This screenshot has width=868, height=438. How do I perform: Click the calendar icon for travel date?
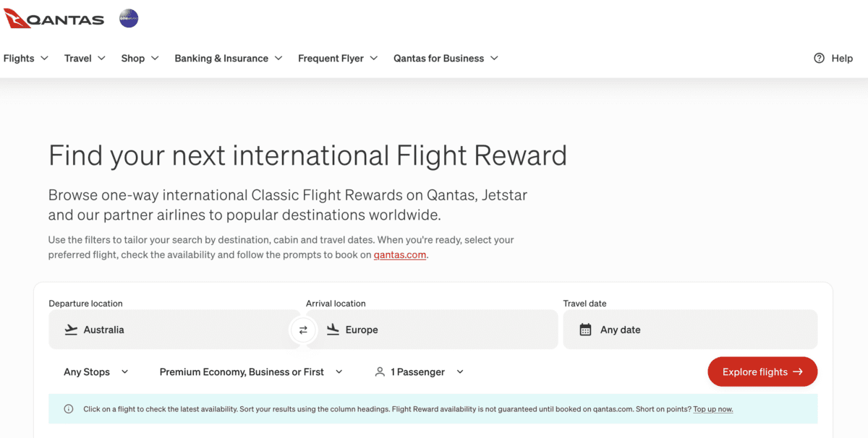coord(586,330)
